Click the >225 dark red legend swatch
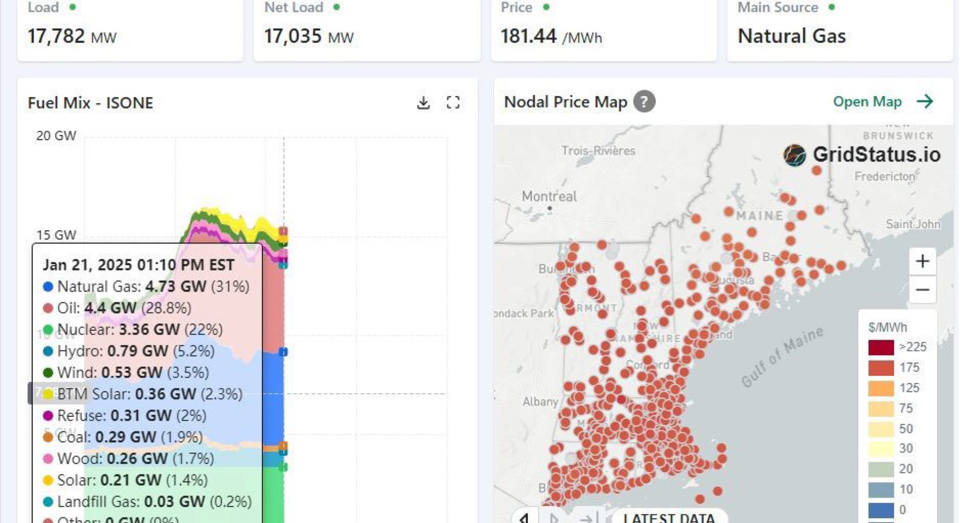The image size is (980, 523). (881, 347)
